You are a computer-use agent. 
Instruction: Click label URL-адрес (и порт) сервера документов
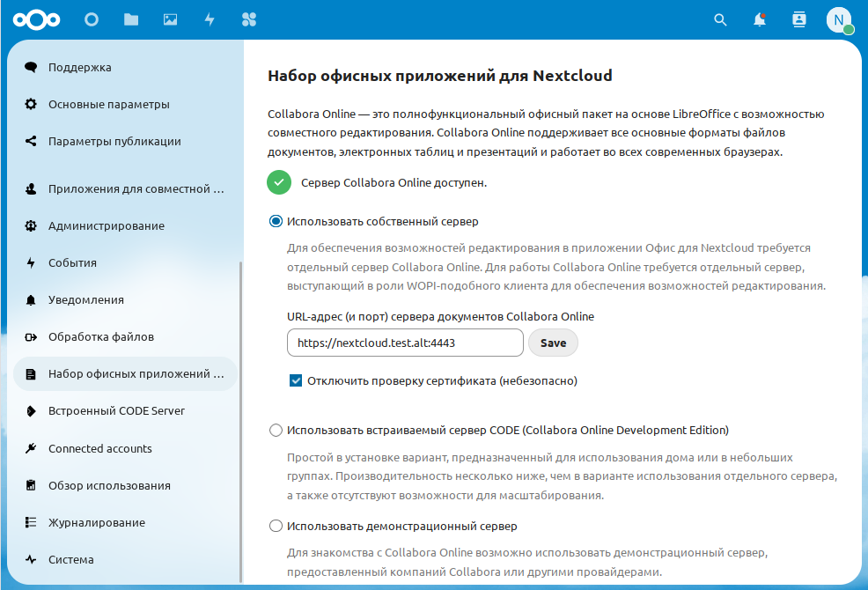pos(441,316)
